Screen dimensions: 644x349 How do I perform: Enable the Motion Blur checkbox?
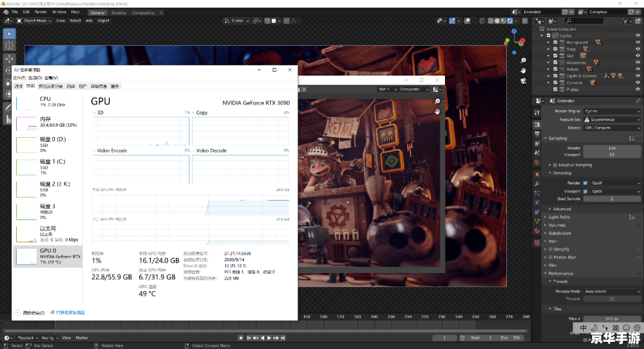pos(550,257)
